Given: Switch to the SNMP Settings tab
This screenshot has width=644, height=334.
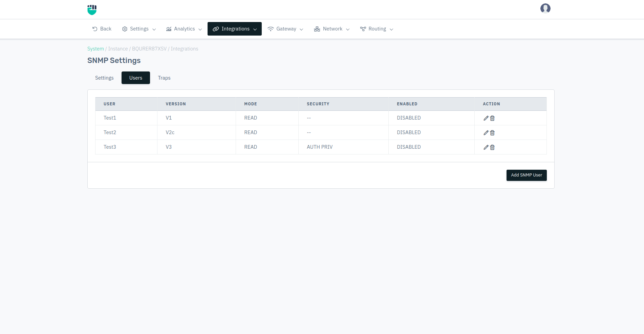Looking at the screenshot, I should pyautogui.click(x=104, y=78).
